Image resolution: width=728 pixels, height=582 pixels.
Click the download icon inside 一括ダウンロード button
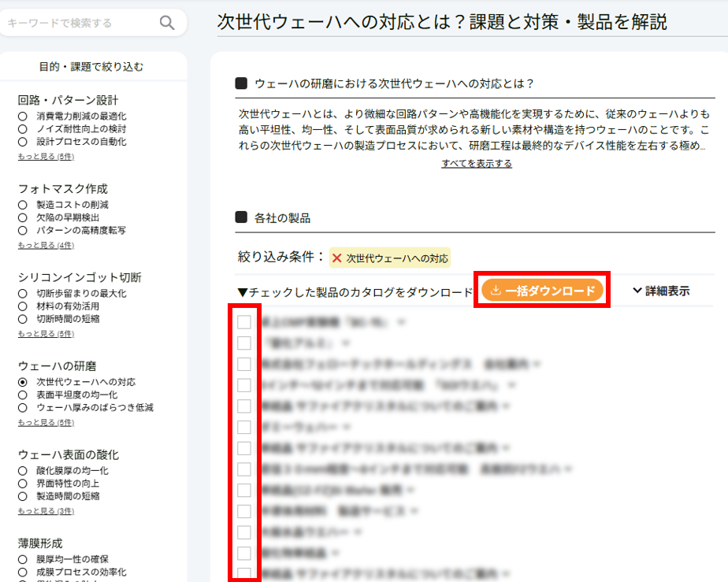495,290
